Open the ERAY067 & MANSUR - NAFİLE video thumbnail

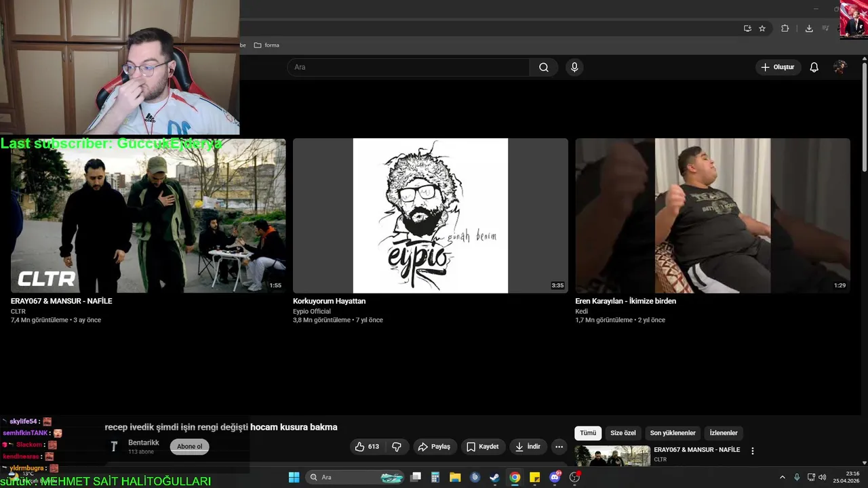coord(148,216)
